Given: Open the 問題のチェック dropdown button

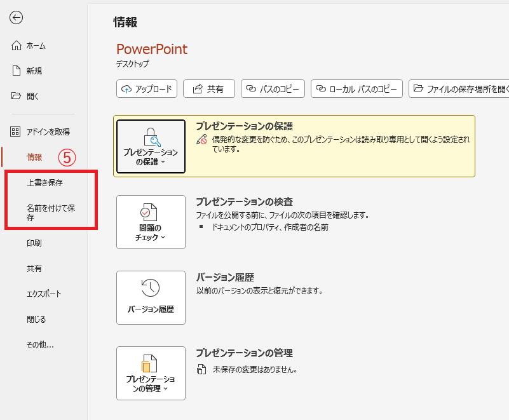Looking at the screenshot, I should [x=151, y=222].
